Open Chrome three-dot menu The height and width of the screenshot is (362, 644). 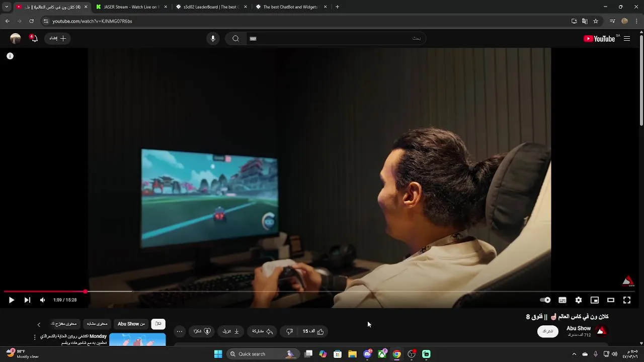point(636,21)
